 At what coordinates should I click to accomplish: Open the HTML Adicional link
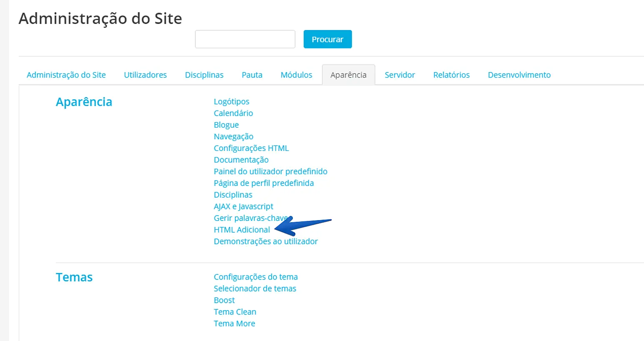242,230
